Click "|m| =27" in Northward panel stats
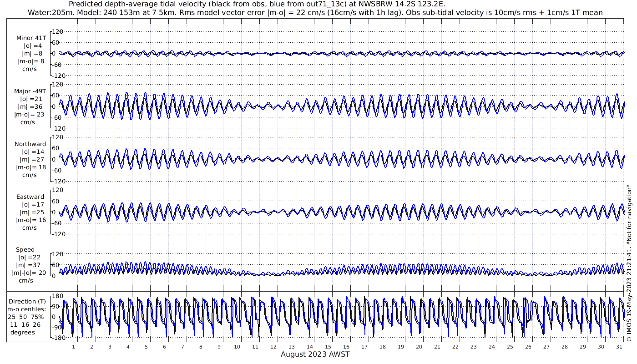 tap(32, 160)
